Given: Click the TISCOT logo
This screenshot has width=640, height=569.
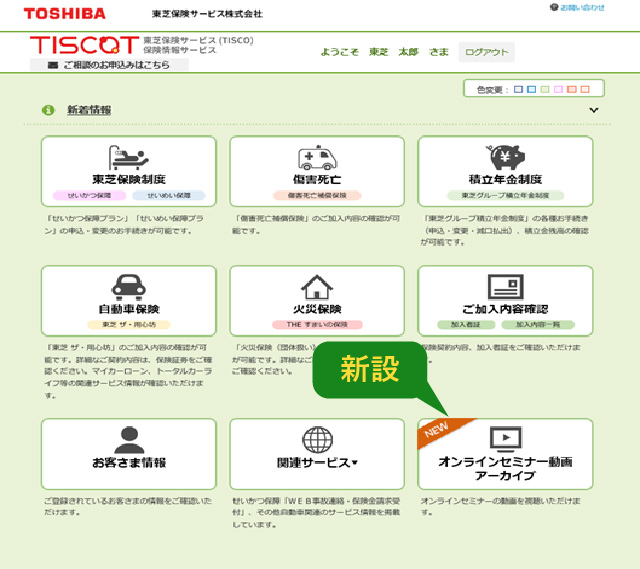Looking at the screenshot, I should pos(84,45).
